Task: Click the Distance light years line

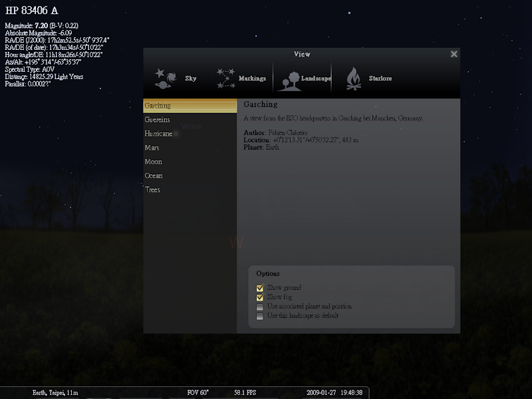Action: 44,76
